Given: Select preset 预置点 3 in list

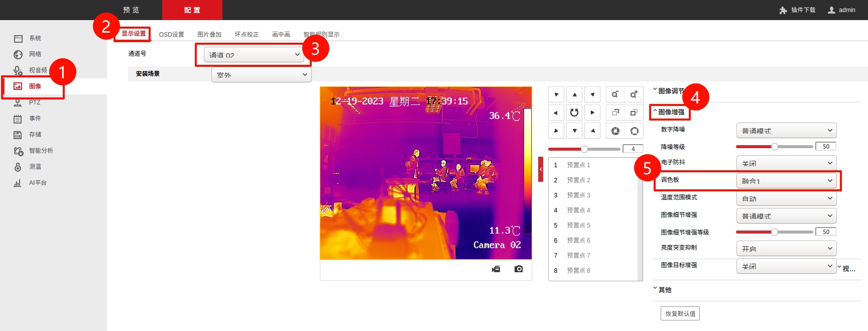Looking at the screenshot, I should (578, 195).
